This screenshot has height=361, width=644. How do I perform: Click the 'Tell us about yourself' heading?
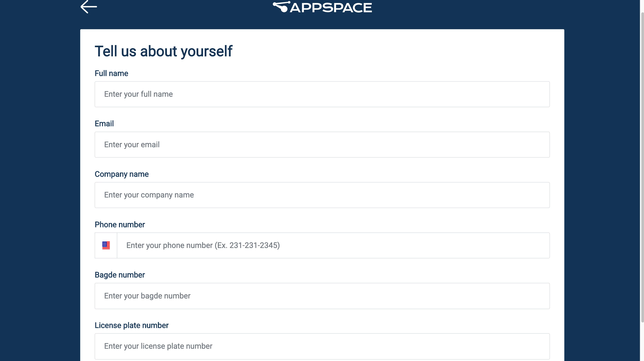[164, 51]
